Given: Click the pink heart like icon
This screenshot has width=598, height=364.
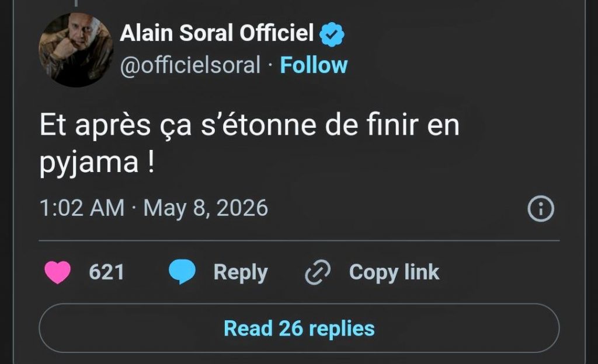Looking at the screenshot, I should coord(58,272).
